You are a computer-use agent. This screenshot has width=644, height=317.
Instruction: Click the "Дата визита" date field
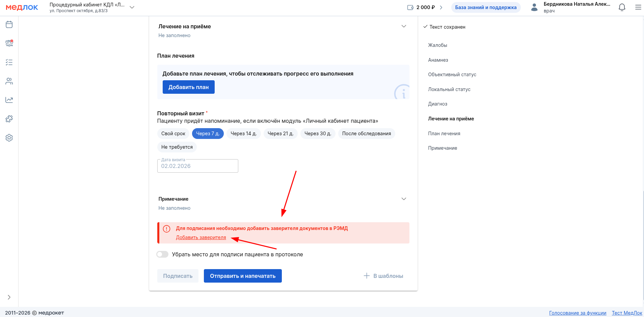[x=197, y=166]
